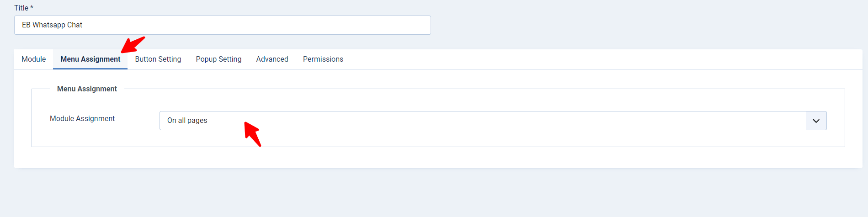
Task: Switch to the Module tab
Action: point(34,59)
